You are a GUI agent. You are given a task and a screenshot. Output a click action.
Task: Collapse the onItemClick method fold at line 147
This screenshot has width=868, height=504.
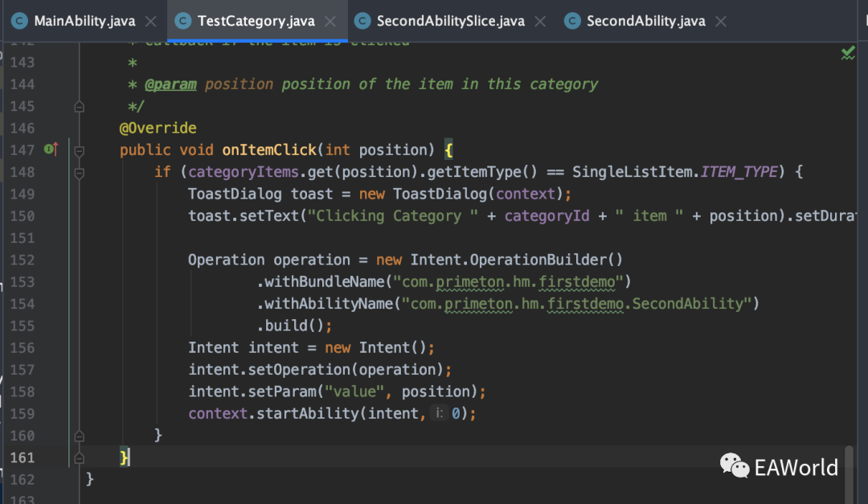[x=79, y=150]
